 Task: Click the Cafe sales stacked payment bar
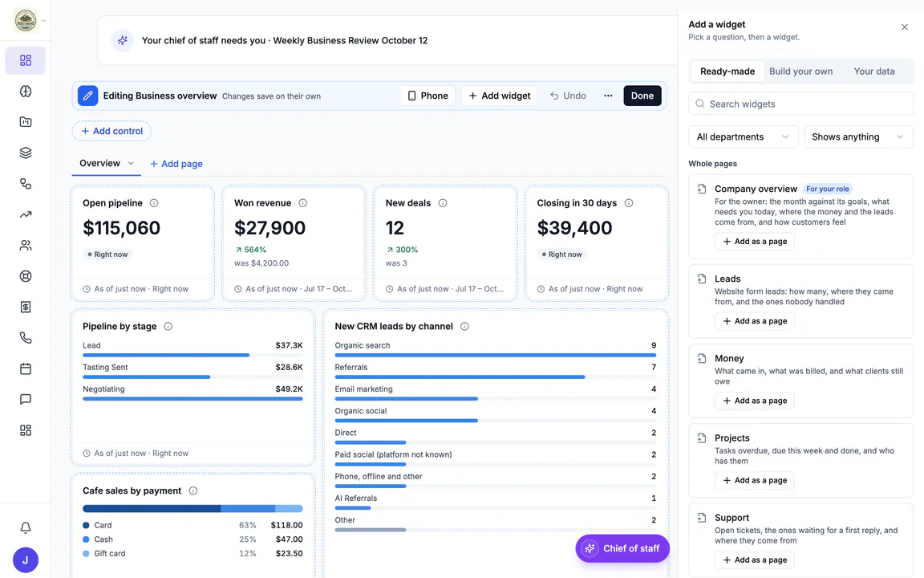coord(192,508)
